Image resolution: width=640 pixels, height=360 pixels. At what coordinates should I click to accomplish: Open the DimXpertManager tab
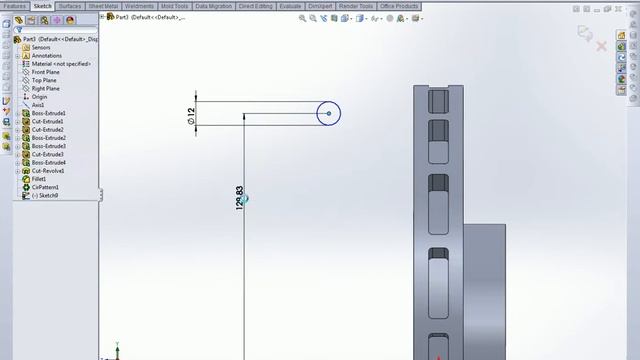57,20
